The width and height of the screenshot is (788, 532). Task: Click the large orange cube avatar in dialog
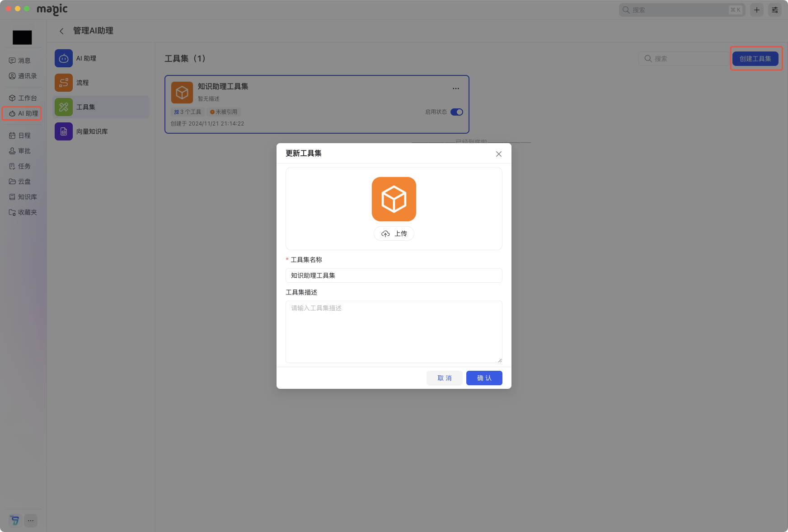[x=394, y=199]
